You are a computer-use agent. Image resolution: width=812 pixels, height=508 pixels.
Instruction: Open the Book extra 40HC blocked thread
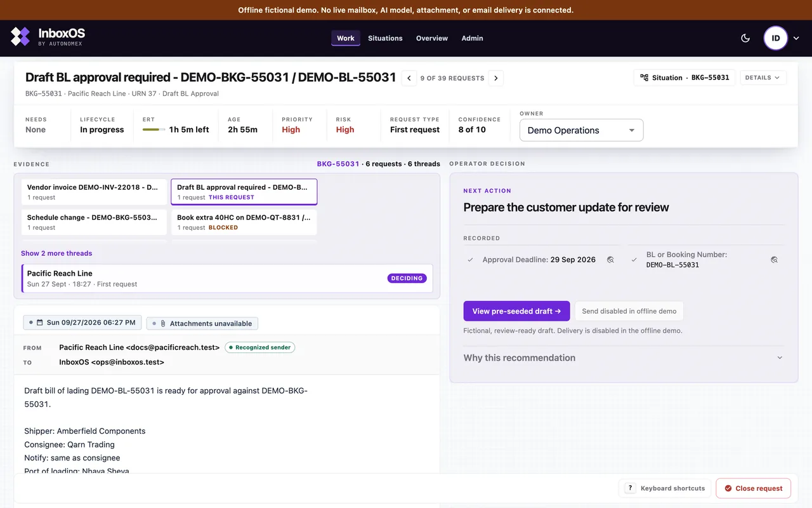pos(244,222)
